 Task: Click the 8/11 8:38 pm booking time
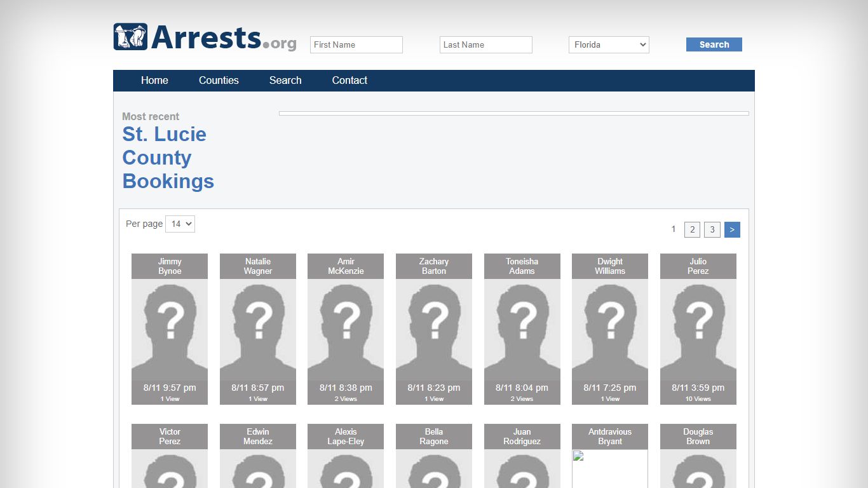click(x=346, y=388)
